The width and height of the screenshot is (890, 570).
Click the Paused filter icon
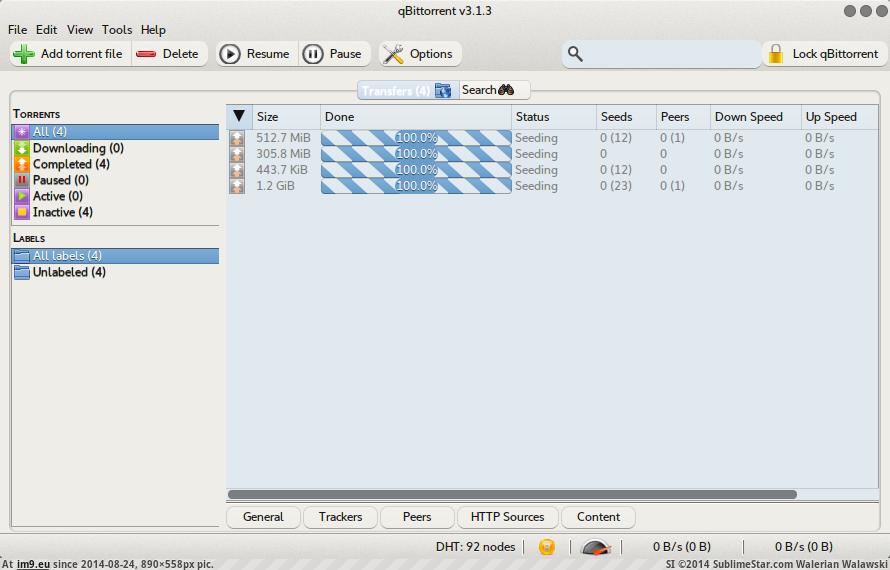tap(22, 180)
